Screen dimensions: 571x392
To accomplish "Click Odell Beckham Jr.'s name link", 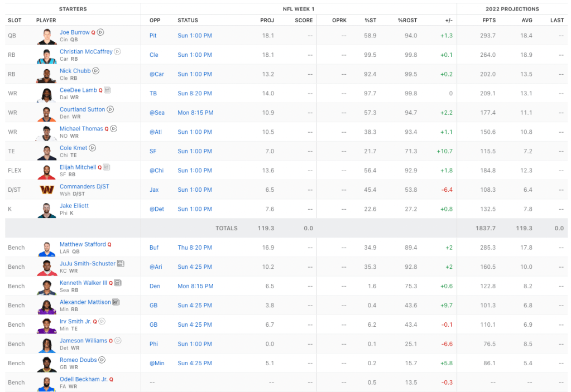I will (x=83, y=379).
